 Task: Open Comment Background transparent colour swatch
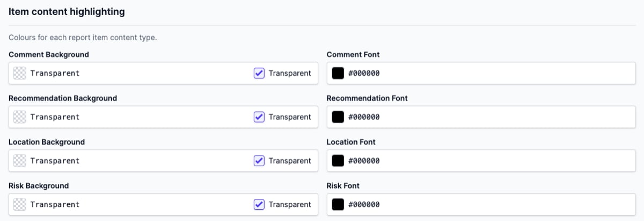pos(20,73)
